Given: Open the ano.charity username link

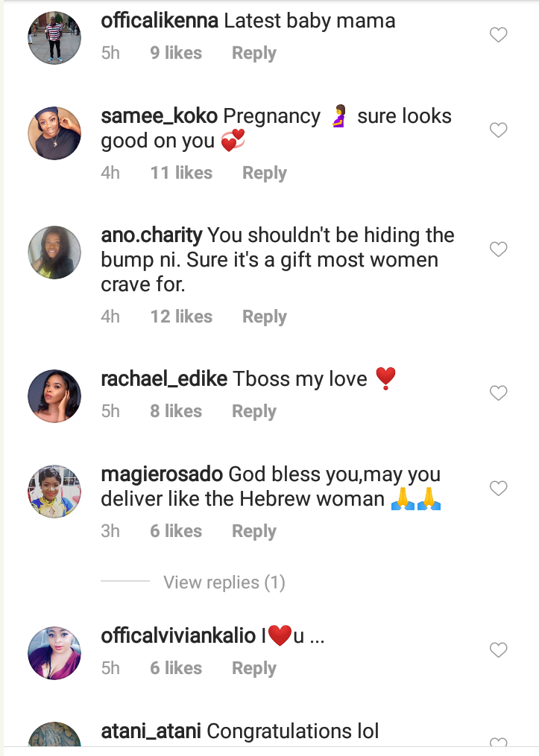Looking at the screenshot, I should pyautogui.click(x=151, y=235).
